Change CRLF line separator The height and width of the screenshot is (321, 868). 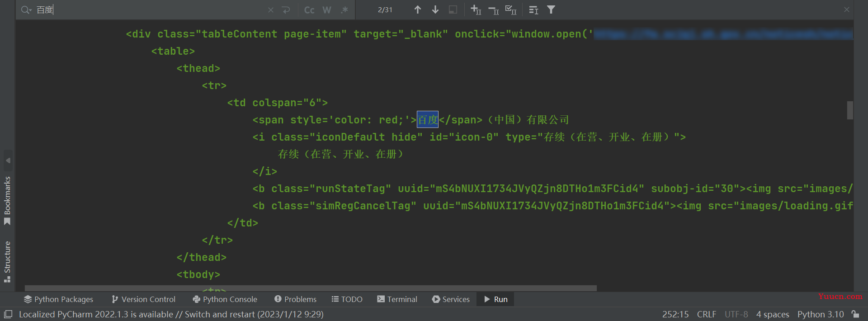[x=707, y=314]
